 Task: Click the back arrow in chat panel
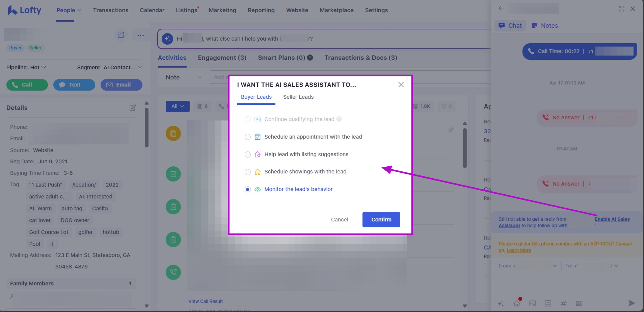pos(501,8)
